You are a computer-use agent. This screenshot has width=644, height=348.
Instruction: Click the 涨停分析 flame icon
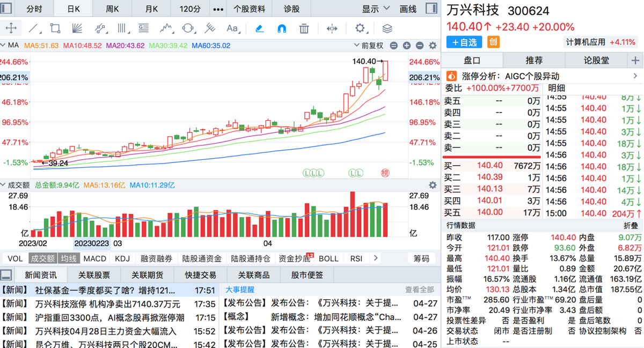451,77
